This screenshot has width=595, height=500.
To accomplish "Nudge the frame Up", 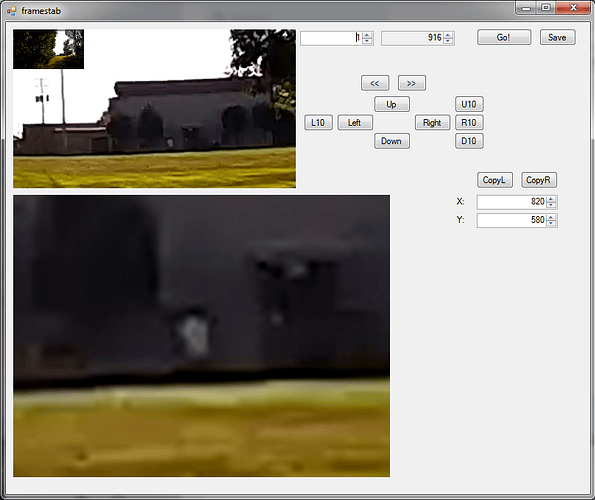I will 392,104.
